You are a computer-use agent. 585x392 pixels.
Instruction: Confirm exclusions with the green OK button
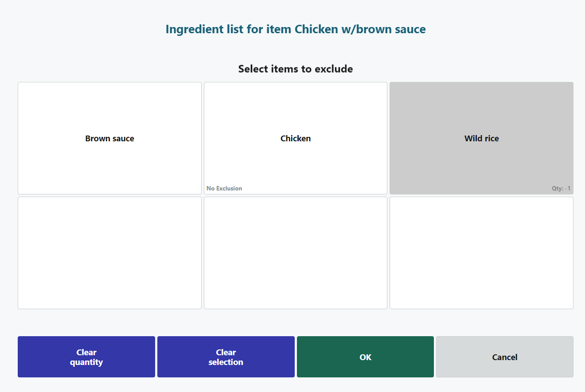pos(365,357)
